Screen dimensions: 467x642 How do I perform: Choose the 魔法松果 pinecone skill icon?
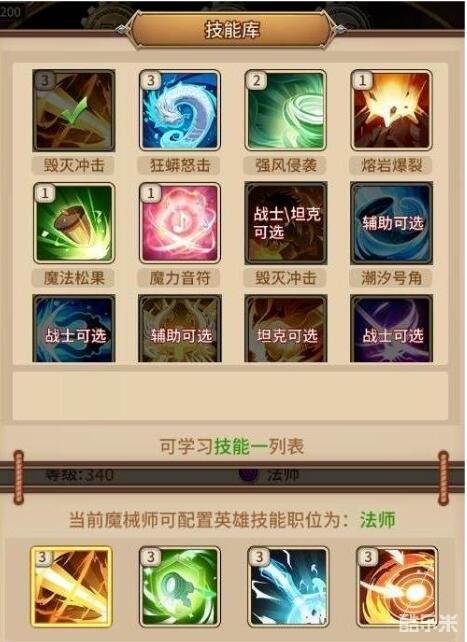pos(74,223)
